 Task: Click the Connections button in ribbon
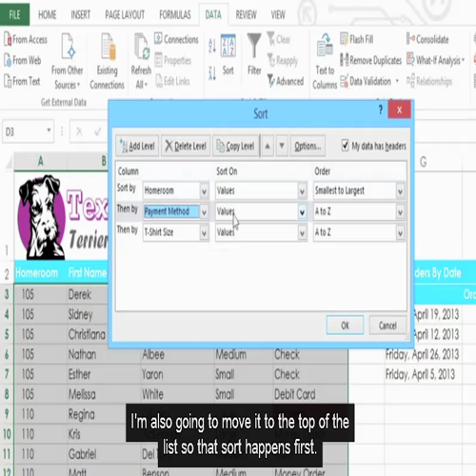(176, 39)
